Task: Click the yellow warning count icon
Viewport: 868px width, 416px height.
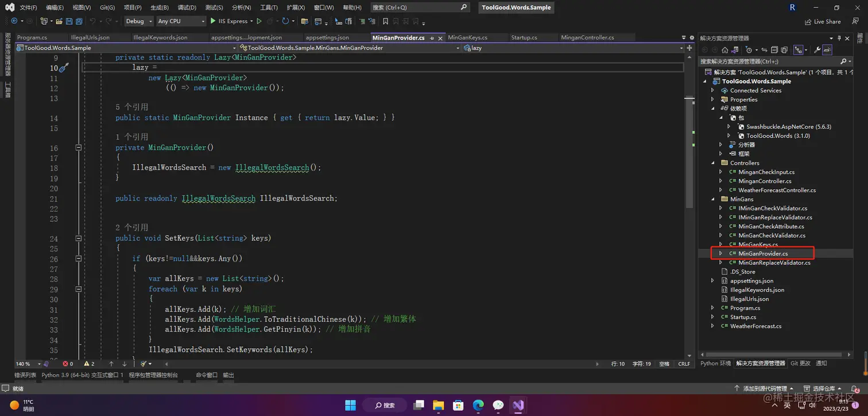Action: click(87, 364)
